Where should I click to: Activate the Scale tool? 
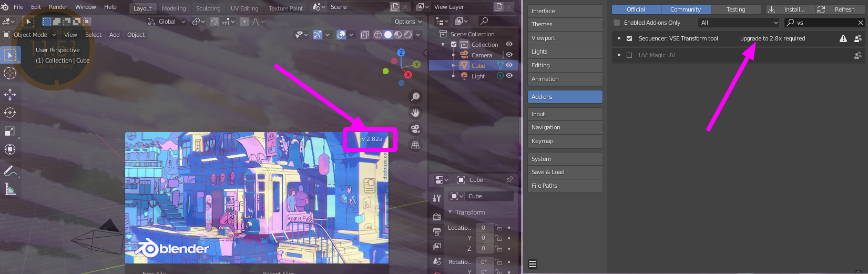(11, 131)
